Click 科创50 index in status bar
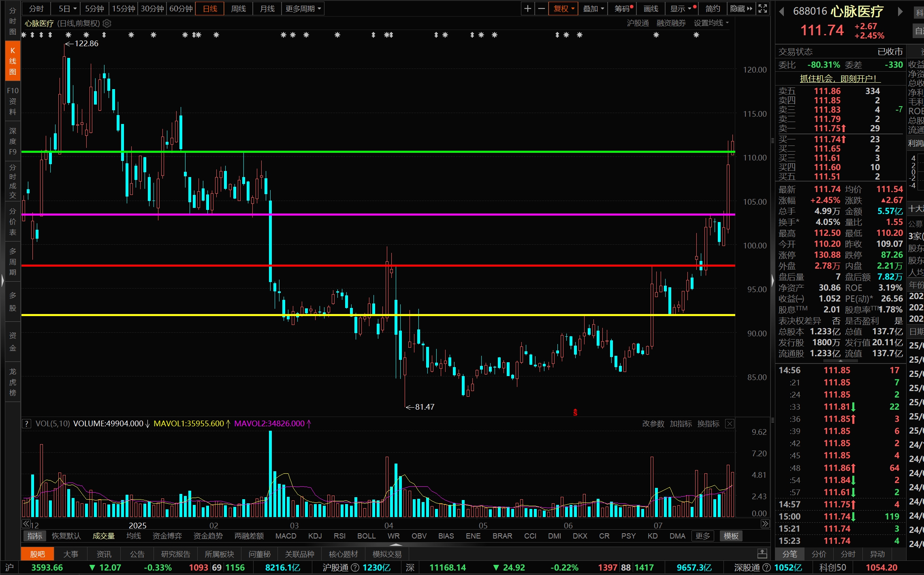Viewport: 924px width, 575px height. [x=832, y=568]
